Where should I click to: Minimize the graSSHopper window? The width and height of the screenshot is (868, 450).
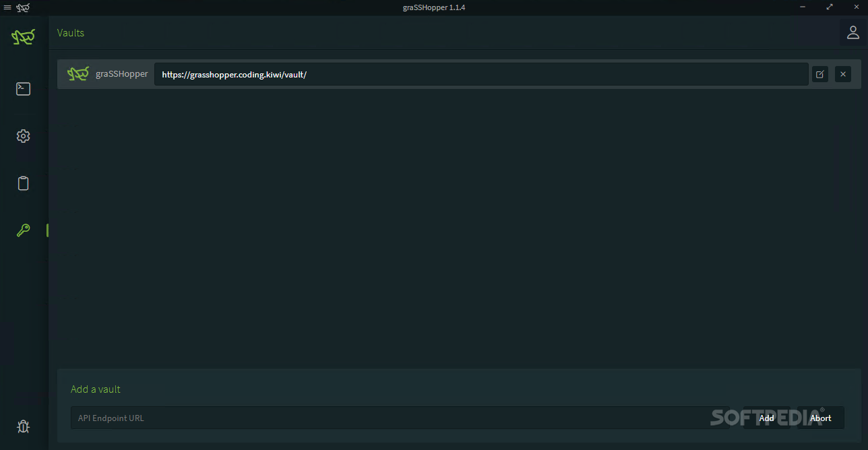(x=803, y=7)
